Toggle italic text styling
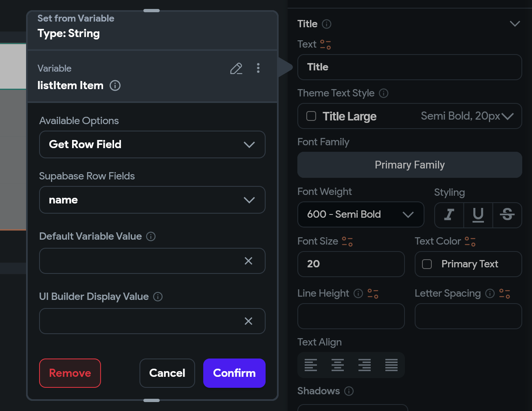 [449, 214]
